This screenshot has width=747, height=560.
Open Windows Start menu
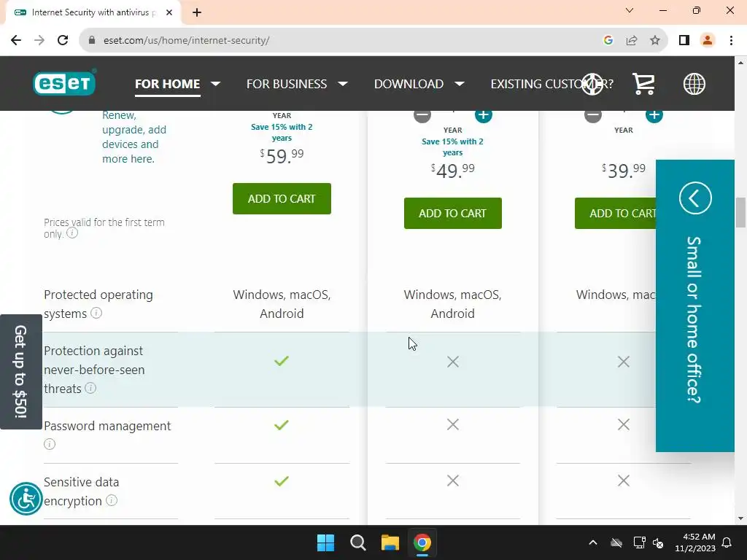[326, 542]
